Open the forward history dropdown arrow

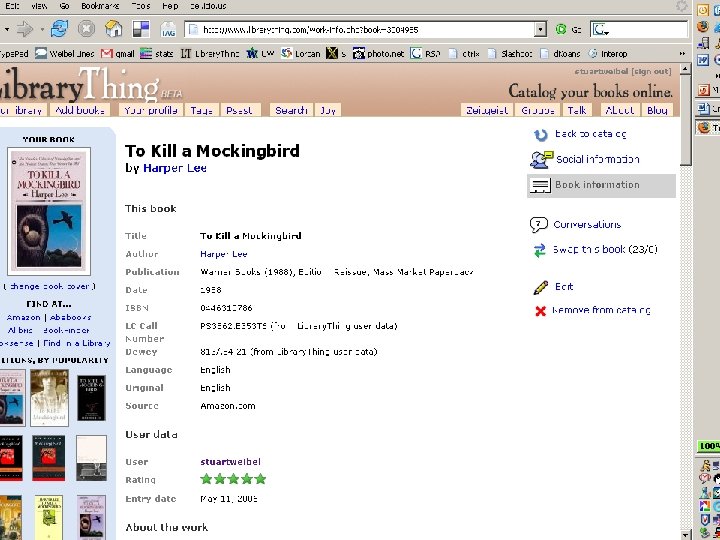42,29
